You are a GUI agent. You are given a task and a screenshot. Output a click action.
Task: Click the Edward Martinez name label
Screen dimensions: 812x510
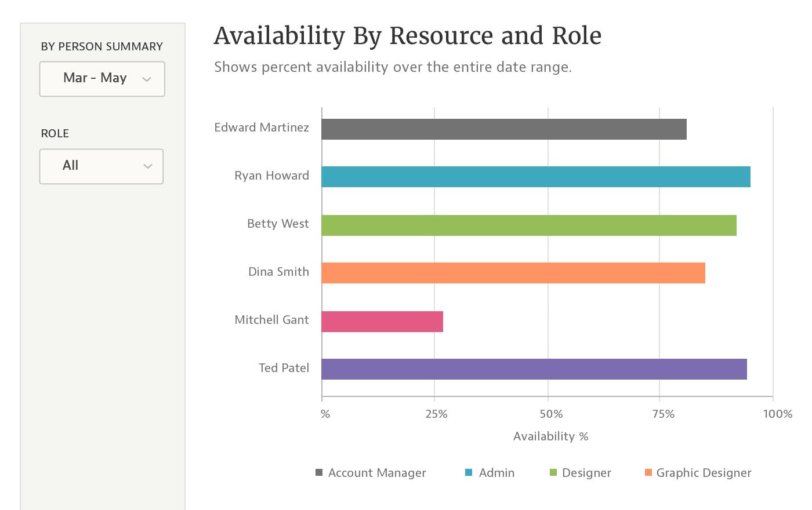pyautogui.click(x=262, y=128)
